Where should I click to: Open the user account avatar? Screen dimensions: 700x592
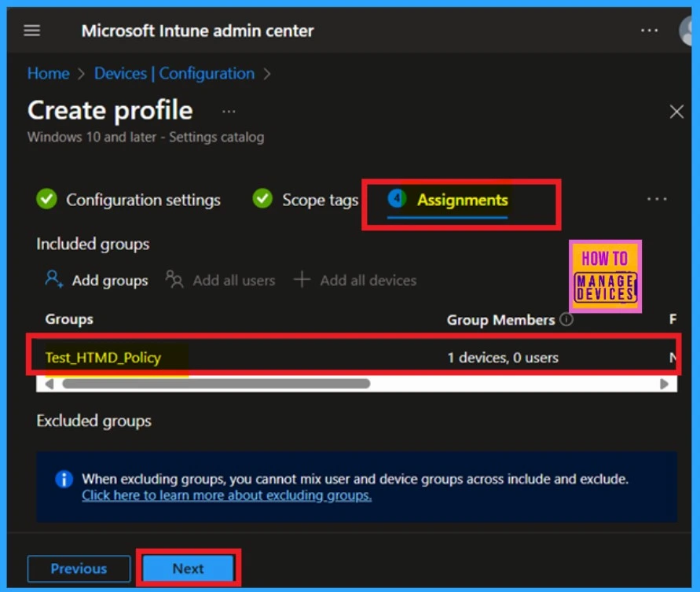[686, 31]
